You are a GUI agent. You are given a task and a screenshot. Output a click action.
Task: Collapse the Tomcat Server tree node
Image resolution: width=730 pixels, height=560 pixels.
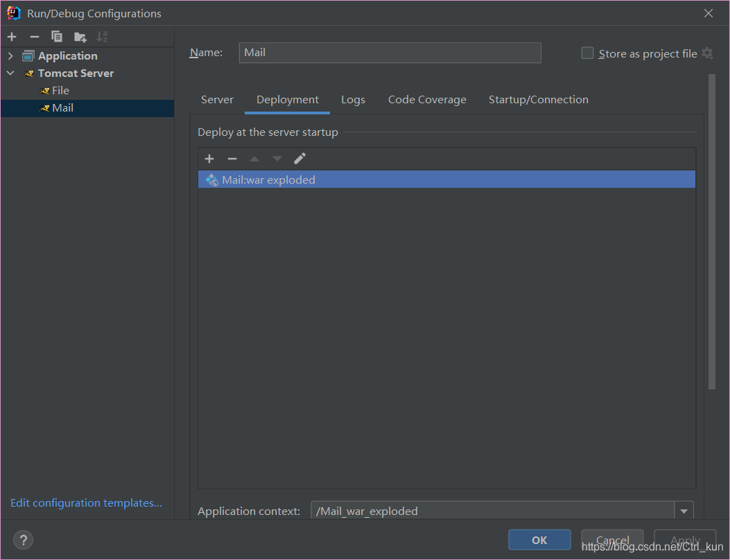(x=10, y=73)
